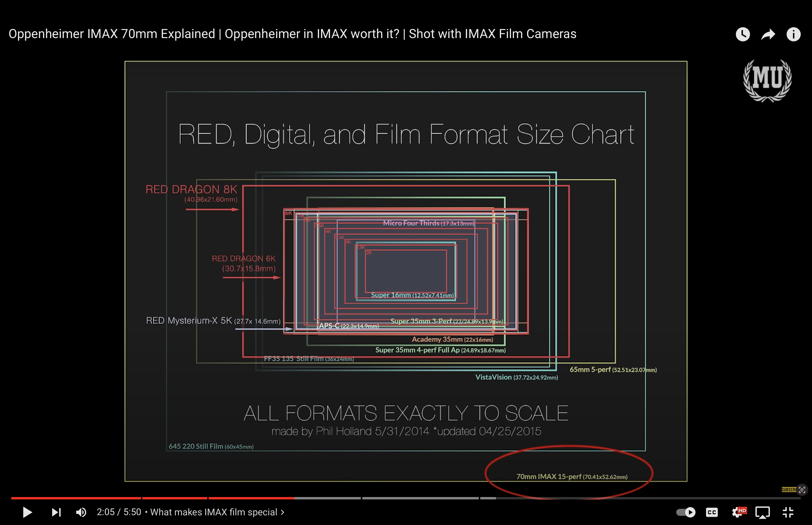Click 'FF35 135 Still Film' label
The width and height of the screenshot is (812, 525).
(x=309, y=359)
